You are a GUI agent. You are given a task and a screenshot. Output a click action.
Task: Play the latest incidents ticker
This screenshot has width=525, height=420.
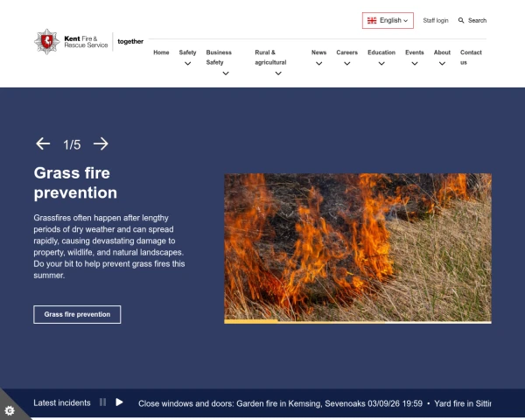119,402
